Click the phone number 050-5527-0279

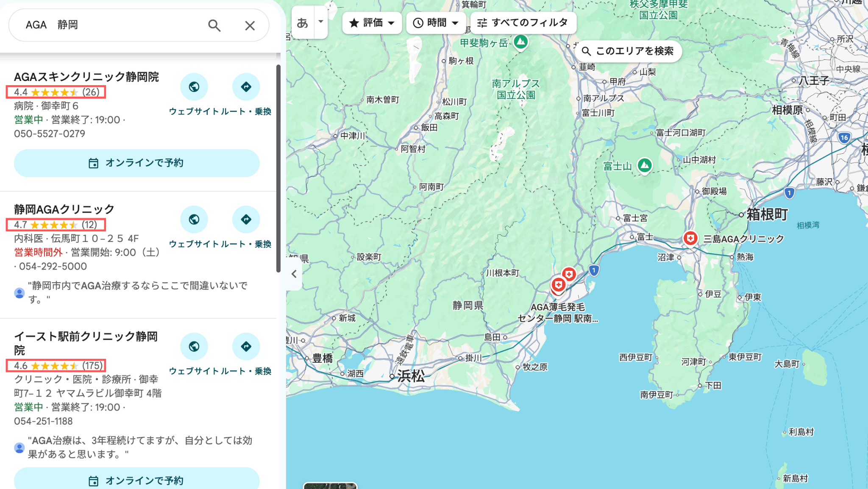click(50, 134)
